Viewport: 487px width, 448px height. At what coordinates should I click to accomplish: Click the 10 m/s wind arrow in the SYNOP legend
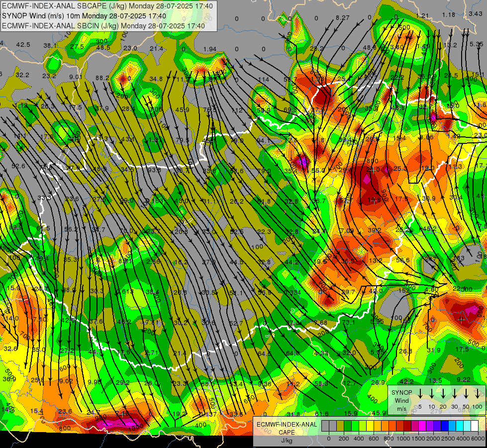click(431, 393)
